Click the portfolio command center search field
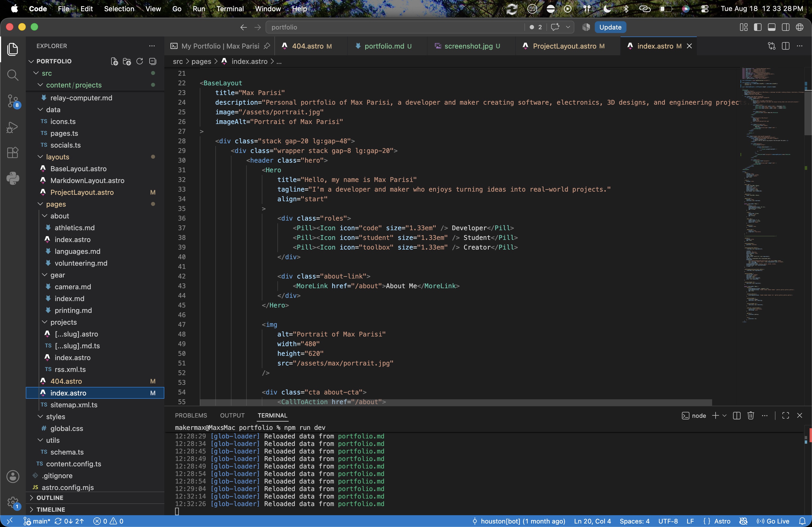The width and height of the screenshot is (812, 527). (395, 27)
